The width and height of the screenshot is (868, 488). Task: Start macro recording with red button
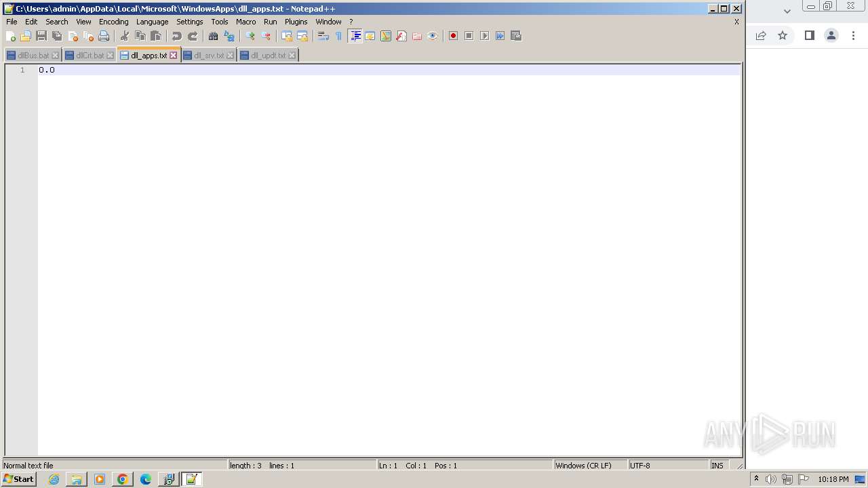(453, 36)
